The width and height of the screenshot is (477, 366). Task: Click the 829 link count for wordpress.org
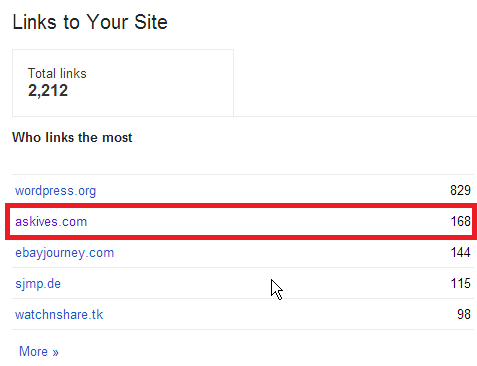(x=460, y=190)
